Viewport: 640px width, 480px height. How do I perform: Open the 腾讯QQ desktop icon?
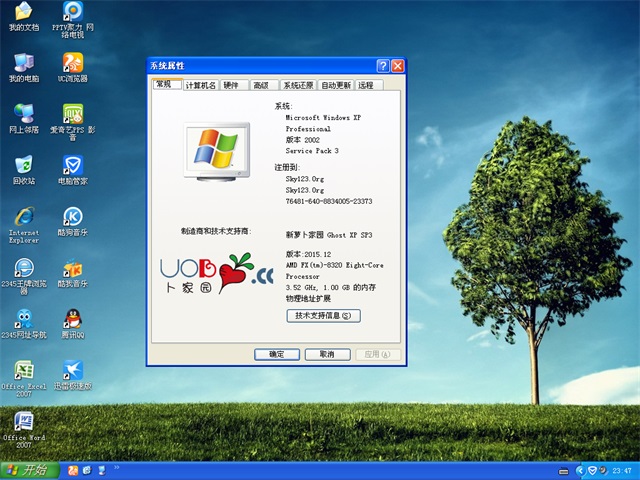(x=73, y=320)
